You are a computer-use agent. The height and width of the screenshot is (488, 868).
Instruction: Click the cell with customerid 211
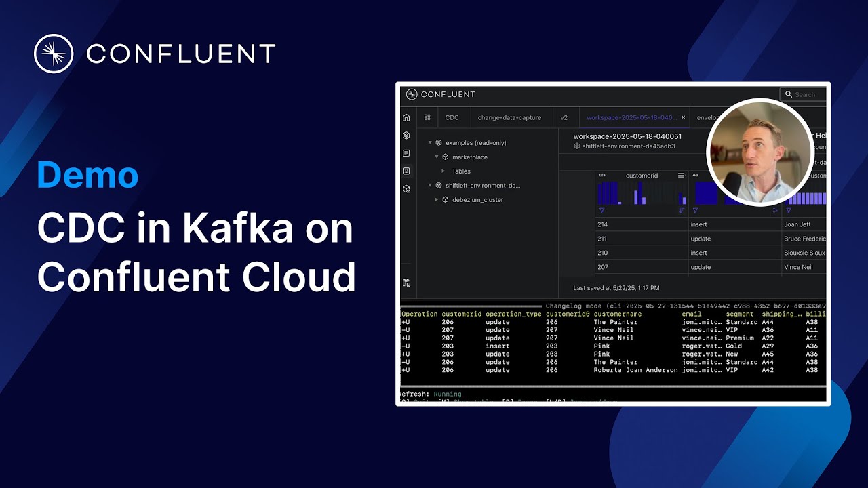point(642,239)
